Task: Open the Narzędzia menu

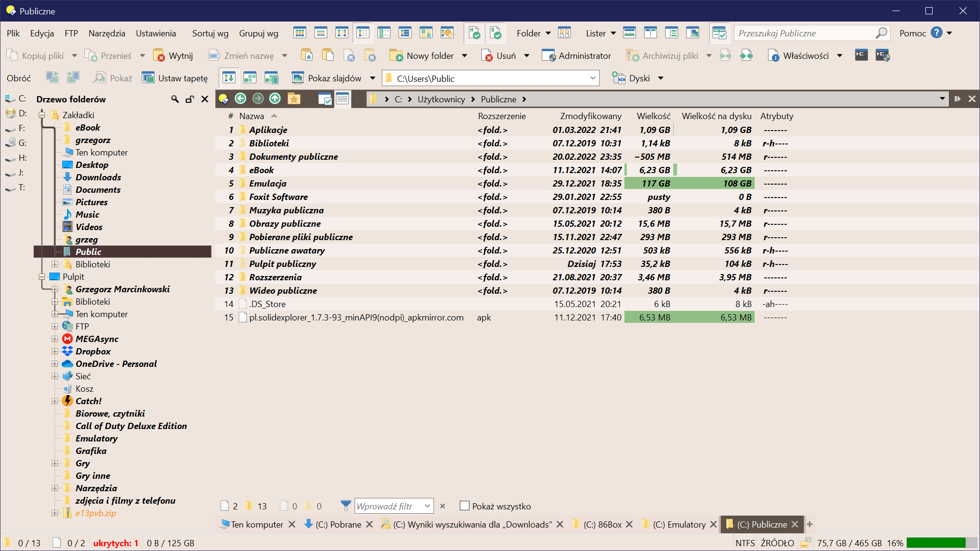Action: [107, 33]
